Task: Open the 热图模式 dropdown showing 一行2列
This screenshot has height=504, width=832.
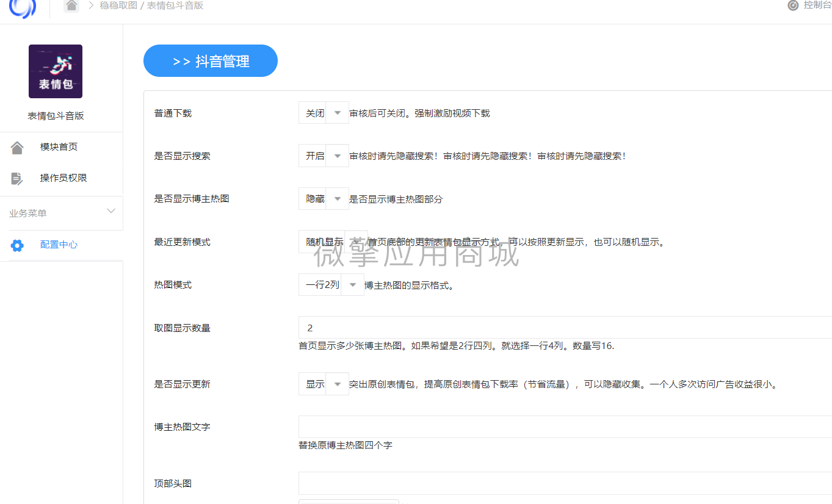Action: (x=331, y=284)
